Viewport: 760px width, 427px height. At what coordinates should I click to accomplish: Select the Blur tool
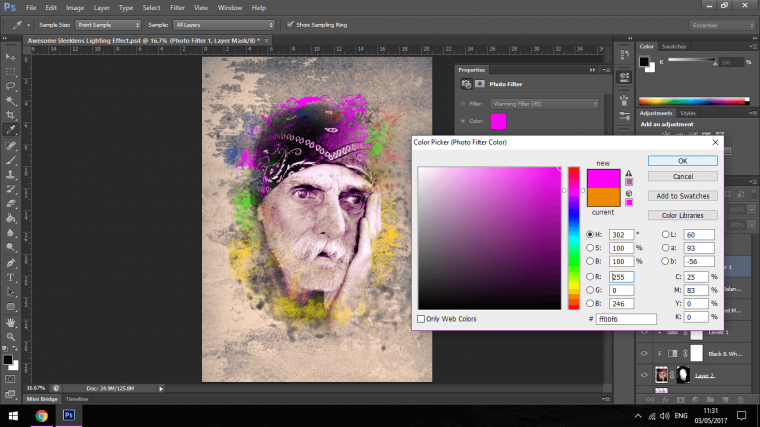pyautogui.click(x=10, y=233)
